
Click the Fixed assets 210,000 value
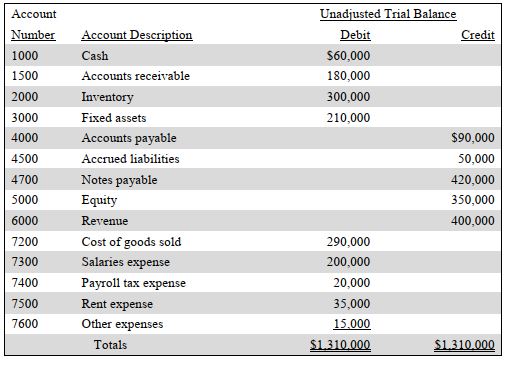click(348, 118)
